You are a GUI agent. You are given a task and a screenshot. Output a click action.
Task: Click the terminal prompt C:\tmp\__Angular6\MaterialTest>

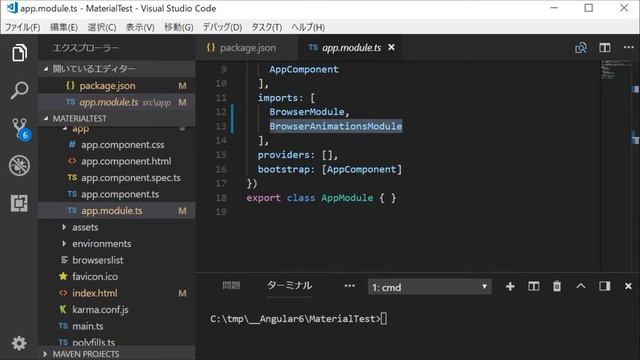(x=295, y=319)
